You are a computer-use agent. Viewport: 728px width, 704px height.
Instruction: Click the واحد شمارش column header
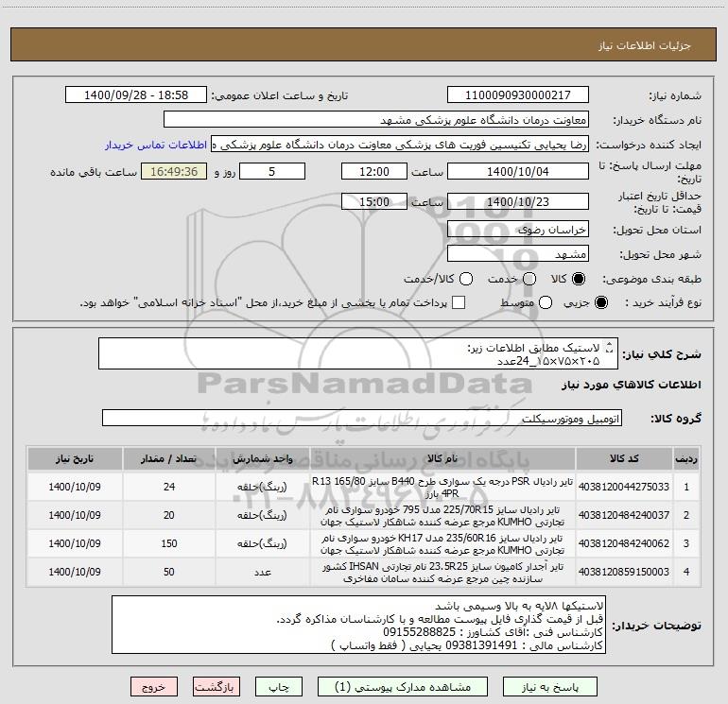pyautogui.click(x=262, y=459)
